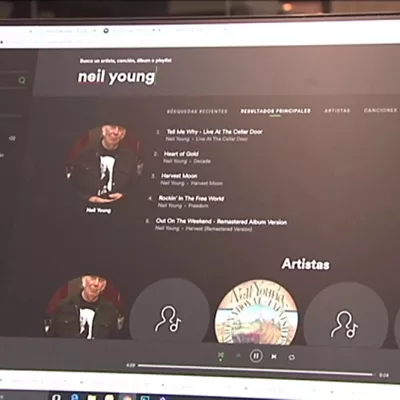
Task: Open album link Live At The Cellar Door
Action: tap(222, 139)
